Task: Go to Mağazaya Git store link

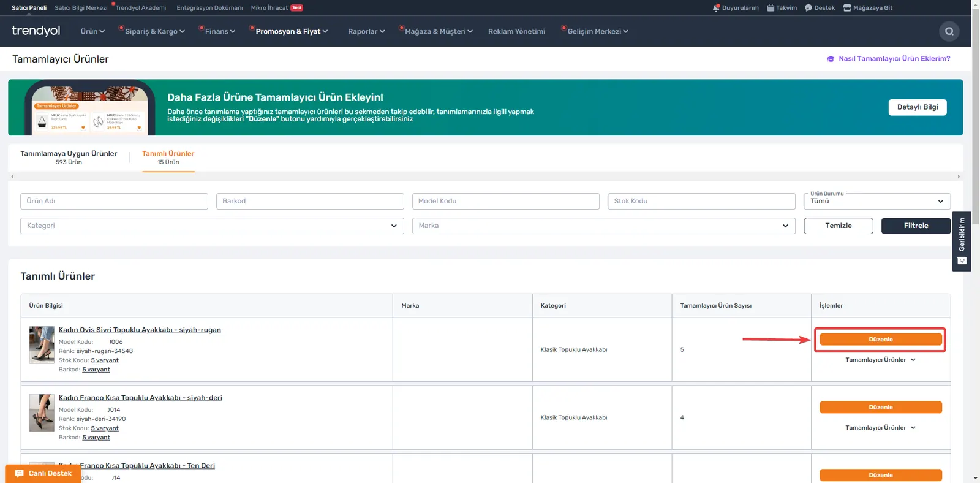Action: click(x=868, y=8)
